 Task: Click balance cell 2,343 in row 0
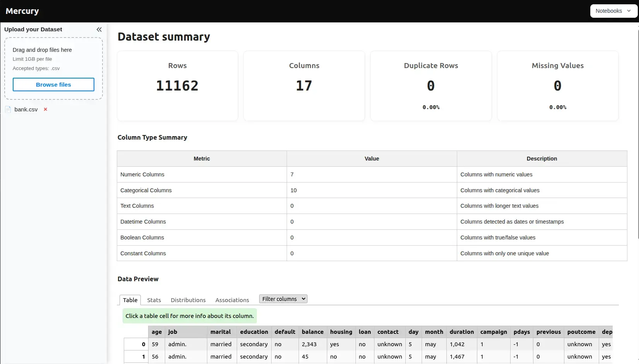313,344
